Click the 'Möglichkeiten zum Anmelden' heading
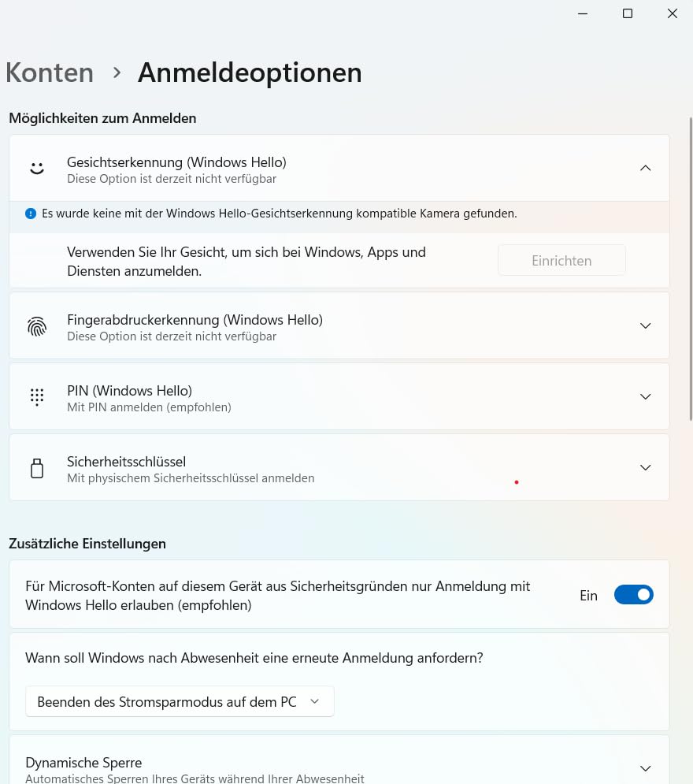This screenshot has width=693, height=784. 102,118
